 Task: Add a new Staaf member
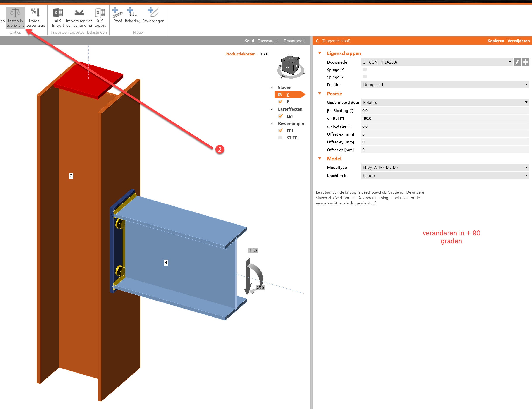(117, 13)
